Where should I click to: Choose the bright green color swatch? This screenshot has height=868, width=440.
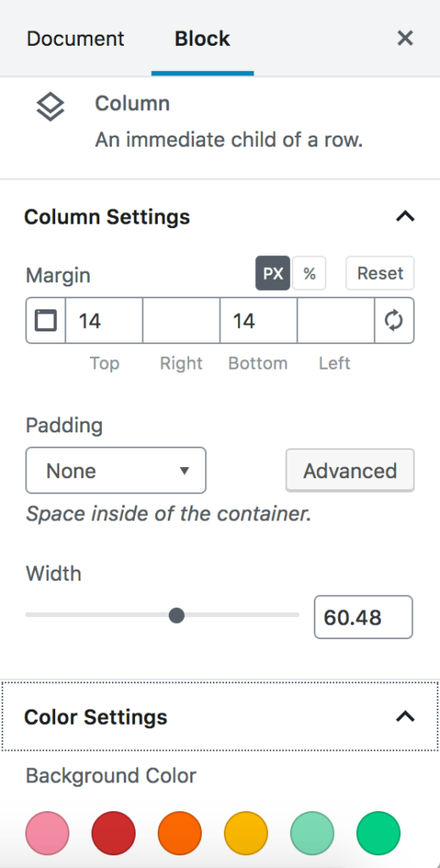tap(379, 833)
